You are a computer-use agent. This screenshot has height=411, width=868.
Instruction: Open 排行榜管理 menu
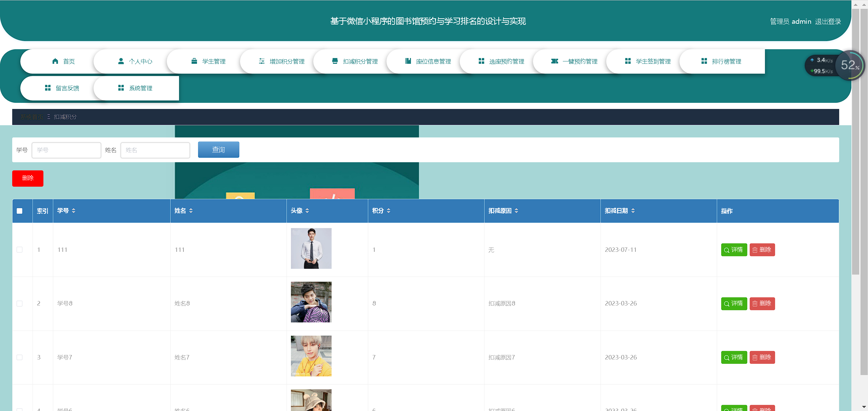[x=722, y=61]
